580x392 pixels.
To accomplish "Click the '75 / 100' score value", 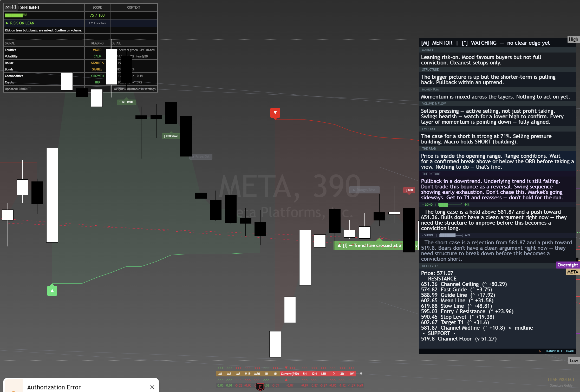I will click(97, 15).
